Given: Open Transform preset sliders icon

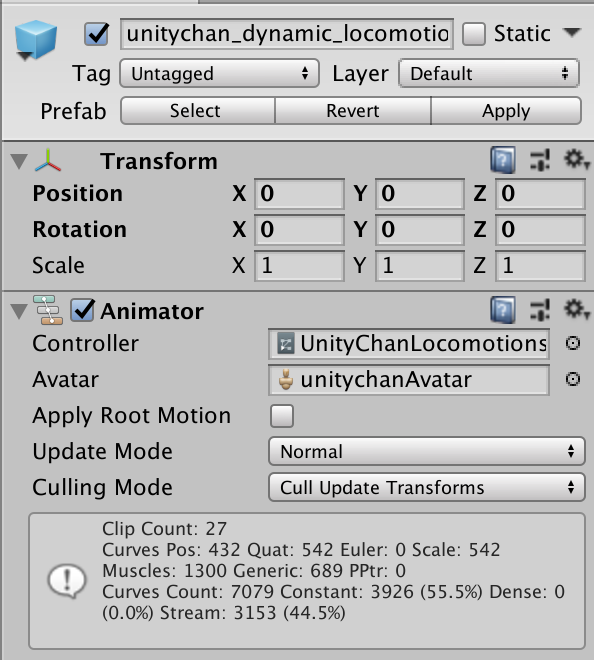Looking at the screenshot, I should 540,160.
